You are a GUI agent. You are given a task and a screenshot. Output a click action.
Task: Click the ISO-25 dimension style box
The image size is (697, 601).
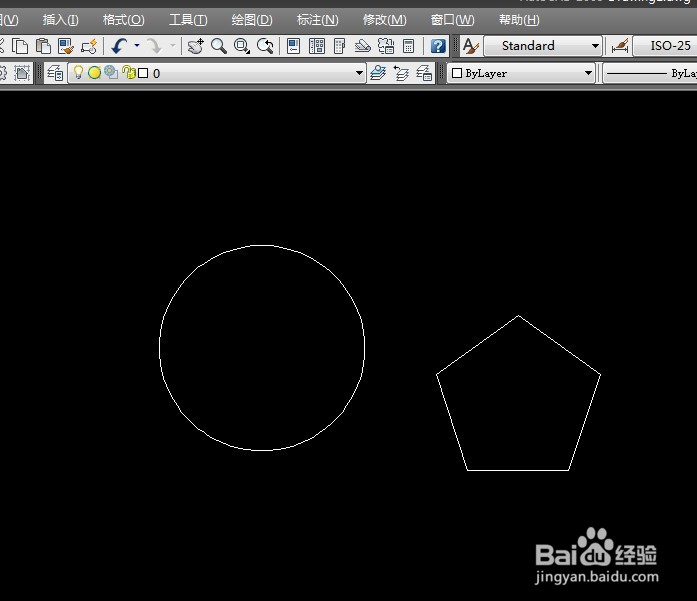[665, 46]
